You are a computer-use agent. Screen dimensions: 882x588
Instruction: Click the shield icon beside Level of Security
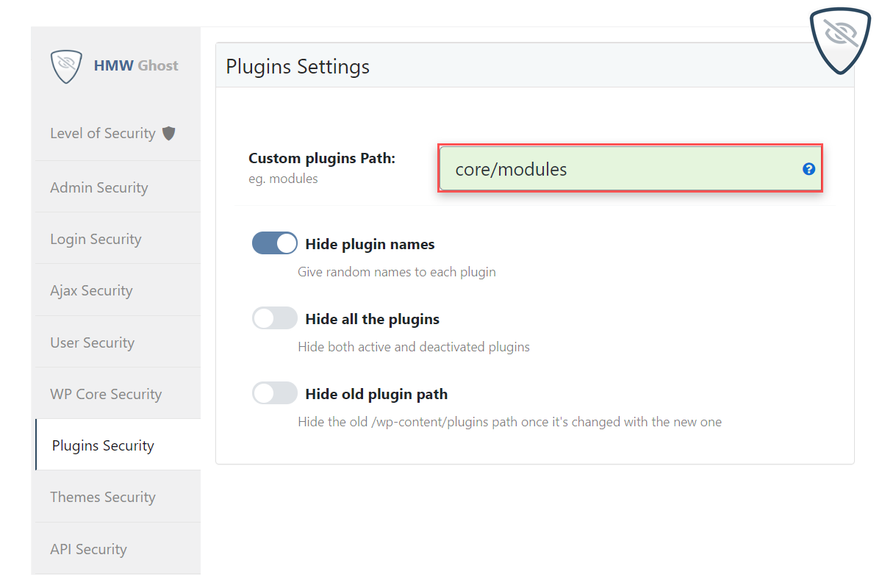point(169,133)
